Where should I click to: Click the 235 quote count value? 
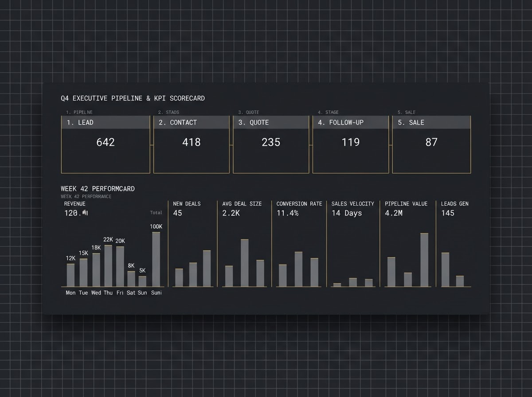coord(271,142)
